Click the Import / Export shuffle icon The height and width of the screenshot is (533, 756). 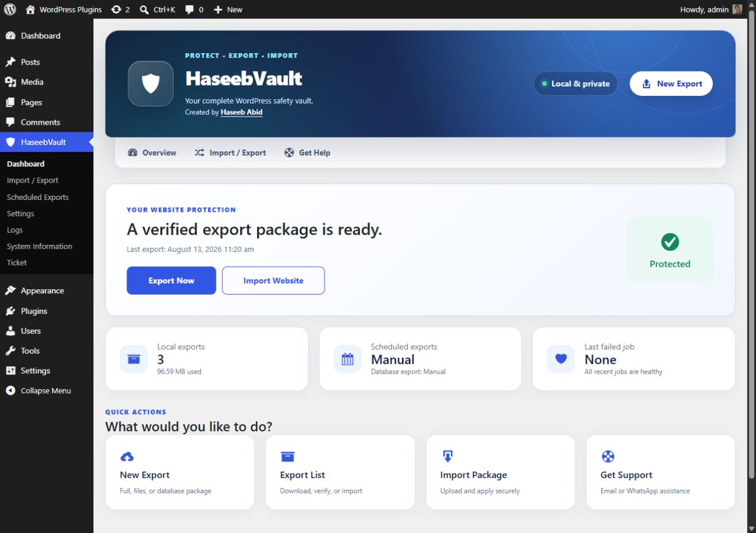199,153
